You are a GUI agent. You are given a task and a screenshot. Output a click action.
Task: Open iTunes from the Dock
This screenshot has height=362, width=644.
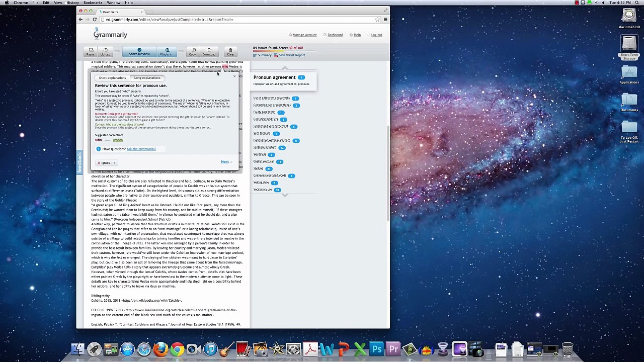point(210,349)
